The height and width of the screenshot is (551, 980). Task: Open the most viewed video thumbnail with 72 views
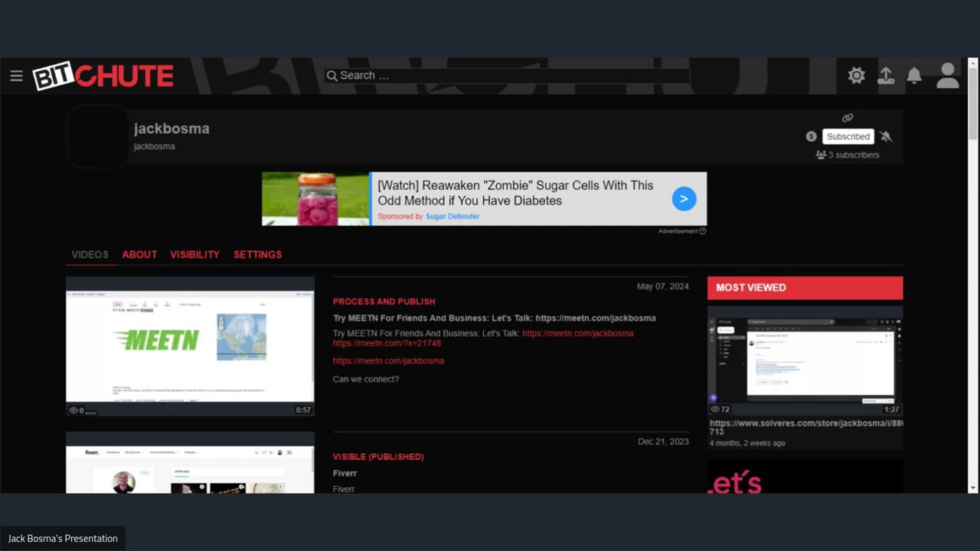coord(805,360)
